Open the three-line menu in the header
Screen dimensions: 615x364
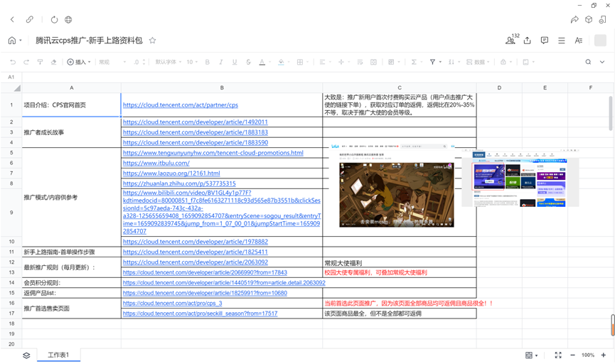click(x=562, y=41)
